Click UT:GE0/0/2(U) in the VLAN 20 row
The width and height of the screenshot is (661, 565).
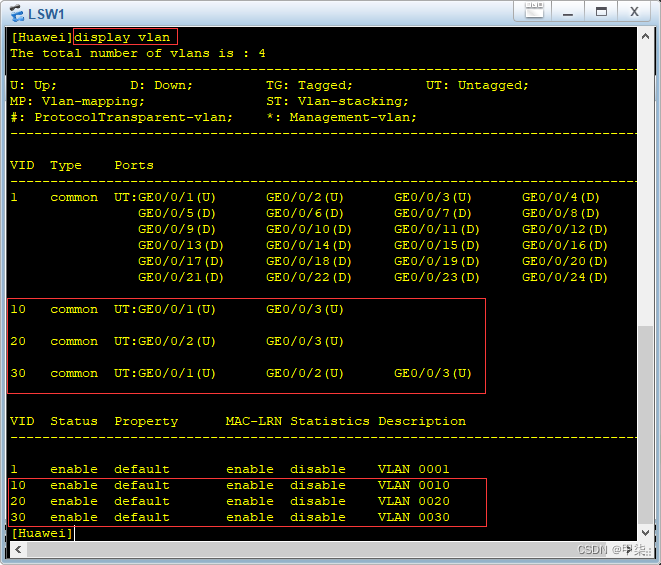point(165,341)
